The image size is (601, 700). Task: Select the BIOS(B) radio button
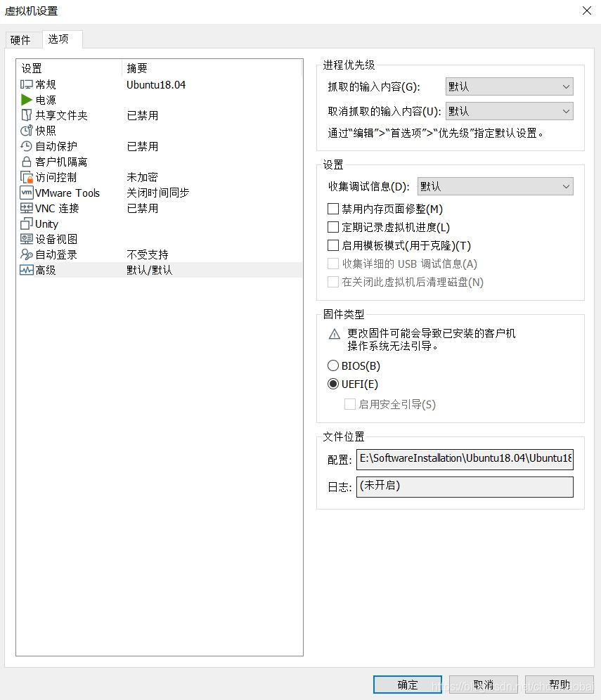coord(333,365)
